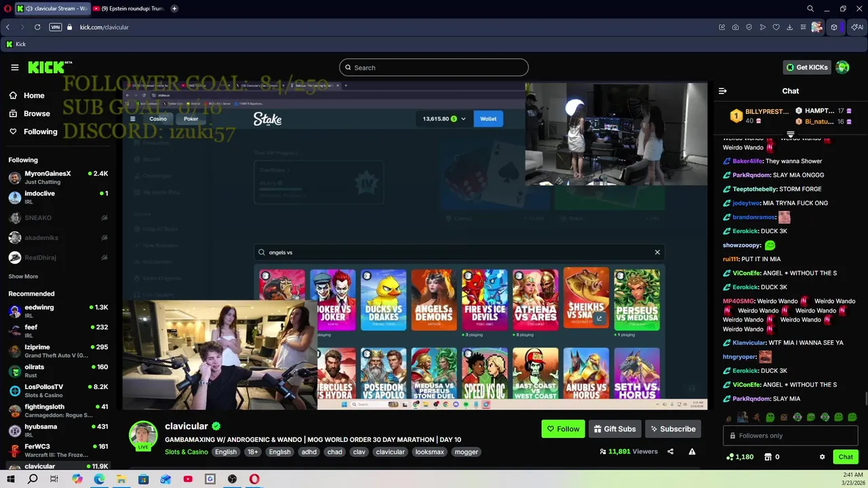Switch to Epstein roundup YouTube tab
Viewport: 868px width, 488px height.
click(129, 9)
